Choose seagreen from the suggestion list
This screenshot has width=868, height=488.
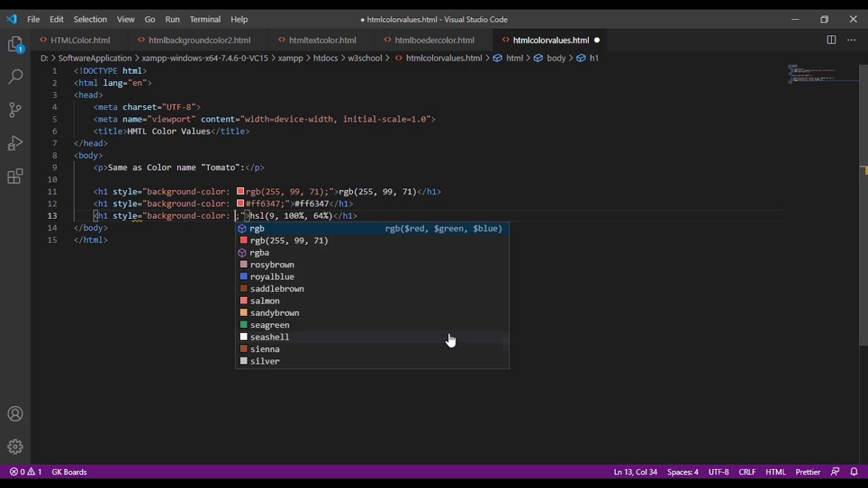(372, 325)
